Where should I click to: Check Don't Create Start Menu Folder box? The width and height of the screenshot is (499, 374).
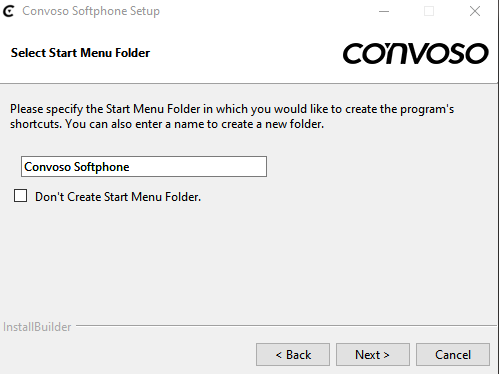point(20,196)
